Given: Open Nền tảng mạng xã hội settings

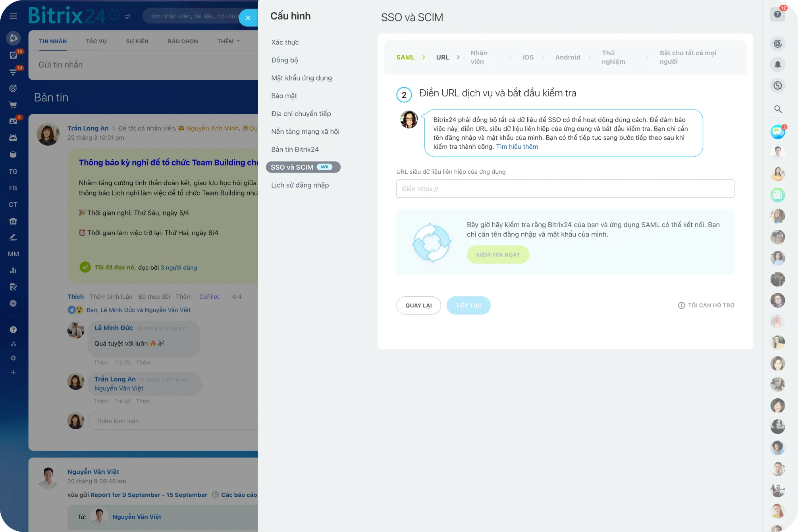Looking at the screenshot, I should 305,132.
